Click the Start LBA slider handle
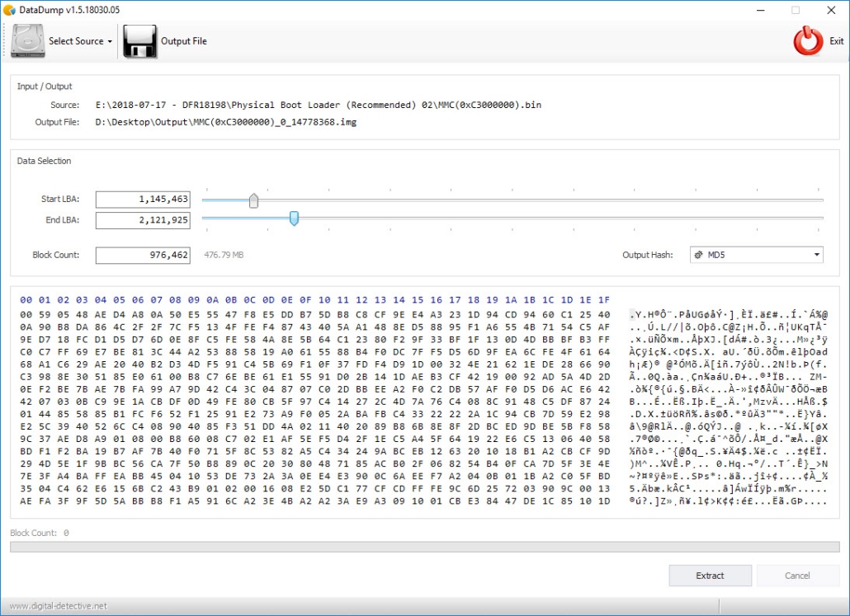The height and width of the screenshot is (616, 850). pos(253,200)
